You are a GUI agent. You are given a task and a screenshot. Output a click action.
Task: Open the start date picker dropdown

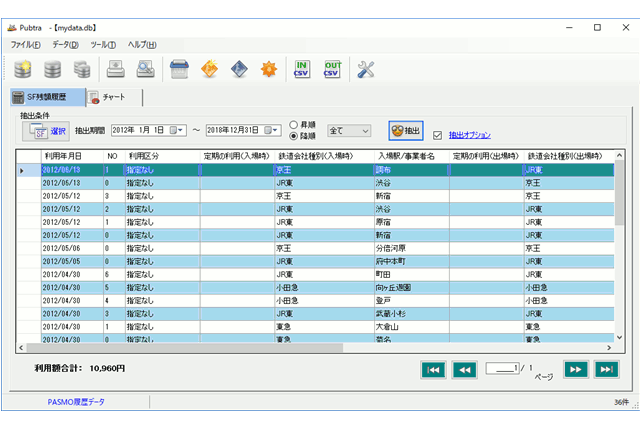181,131
